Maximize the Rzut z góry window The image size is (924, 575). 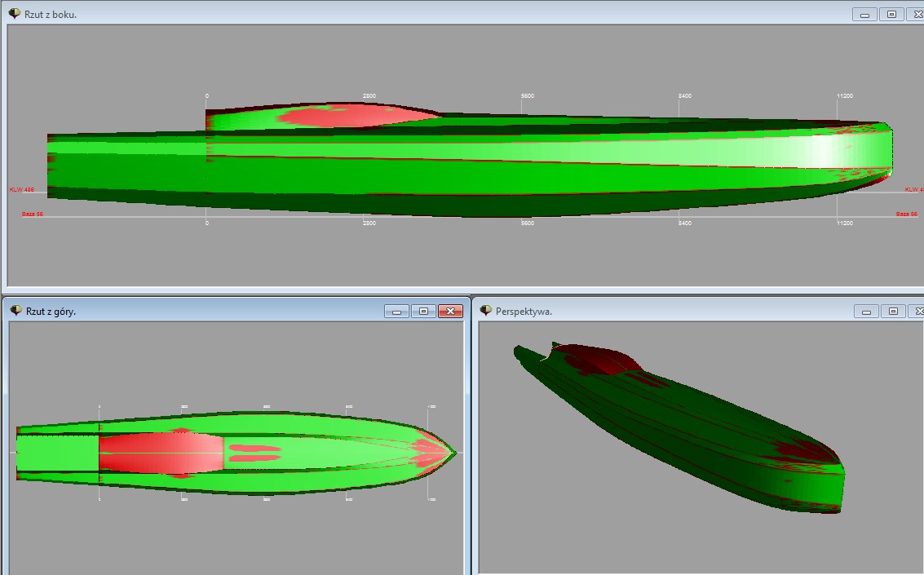point(423,311)
